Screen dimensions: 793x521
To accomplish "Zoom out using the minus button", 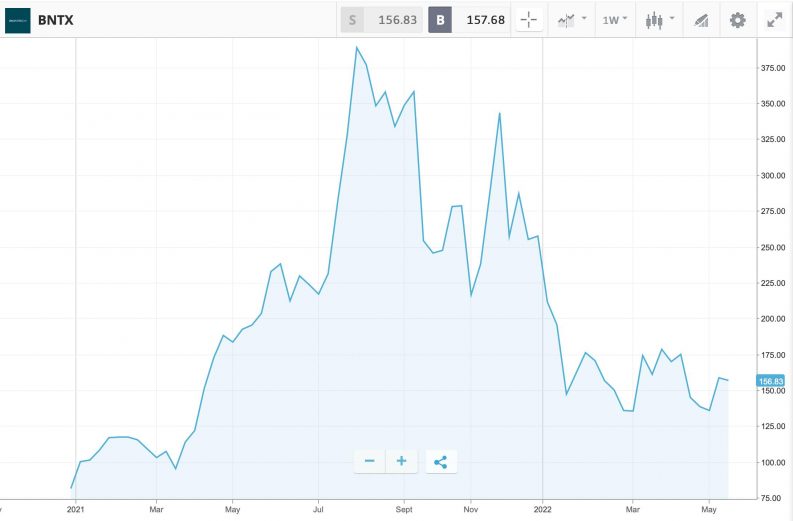I will click(370, 461).
